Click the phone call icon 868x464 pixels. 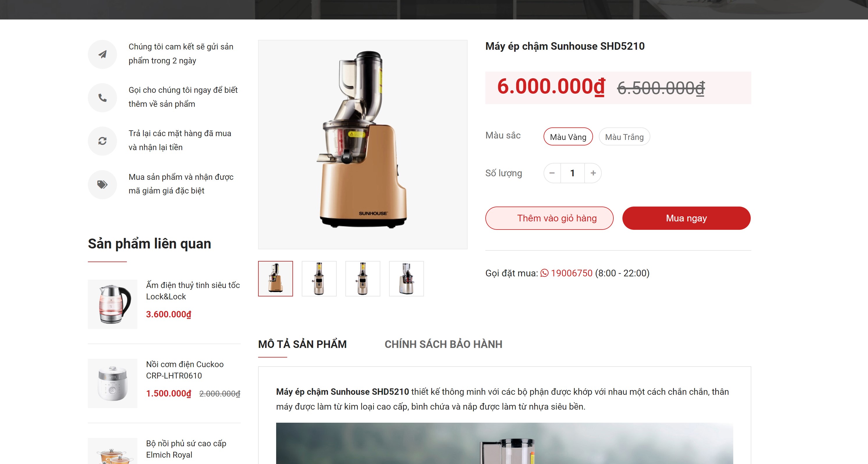[x=102, y=98]
